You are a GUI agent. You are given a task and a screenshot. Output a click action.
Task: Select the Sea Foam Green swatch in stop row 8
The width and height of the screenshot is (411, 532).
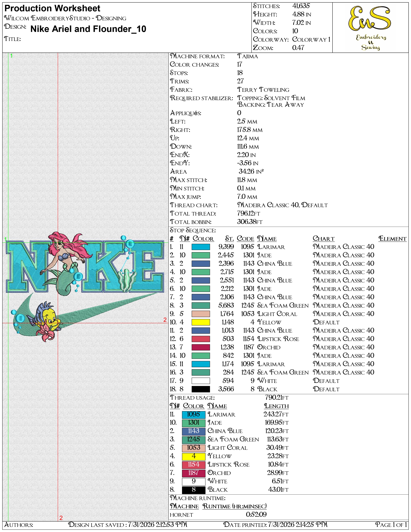point(201,305)
